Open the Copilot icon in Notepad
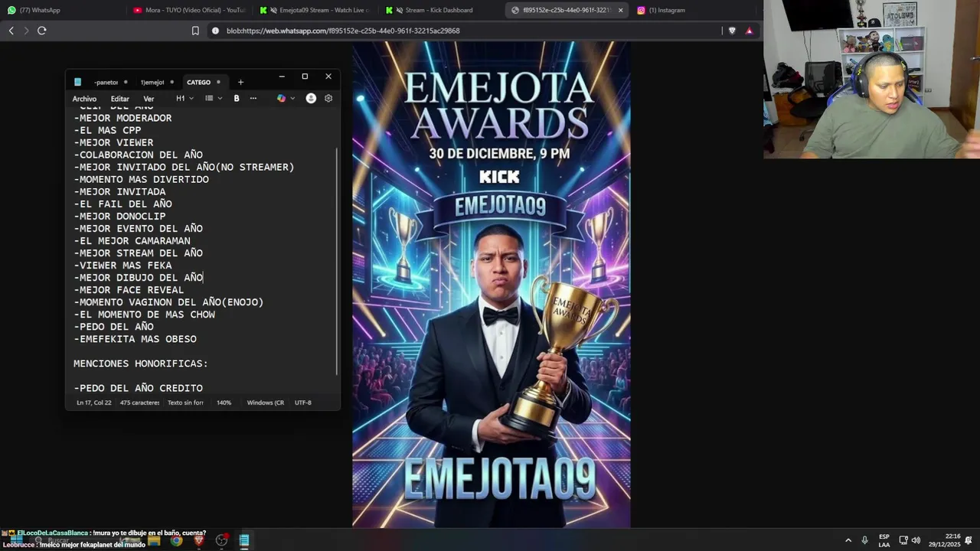Image resolution: width=980 pixels, height=551 pixels. (x=281, y=98)
